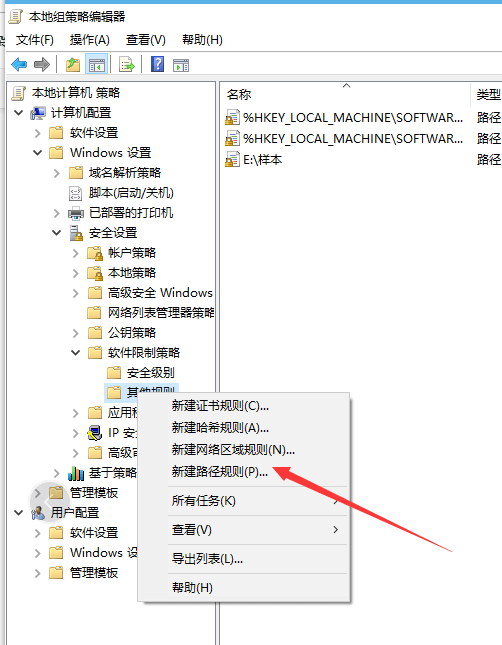
Task: Open the 文件(F) menu
Action: coord(35,40)
